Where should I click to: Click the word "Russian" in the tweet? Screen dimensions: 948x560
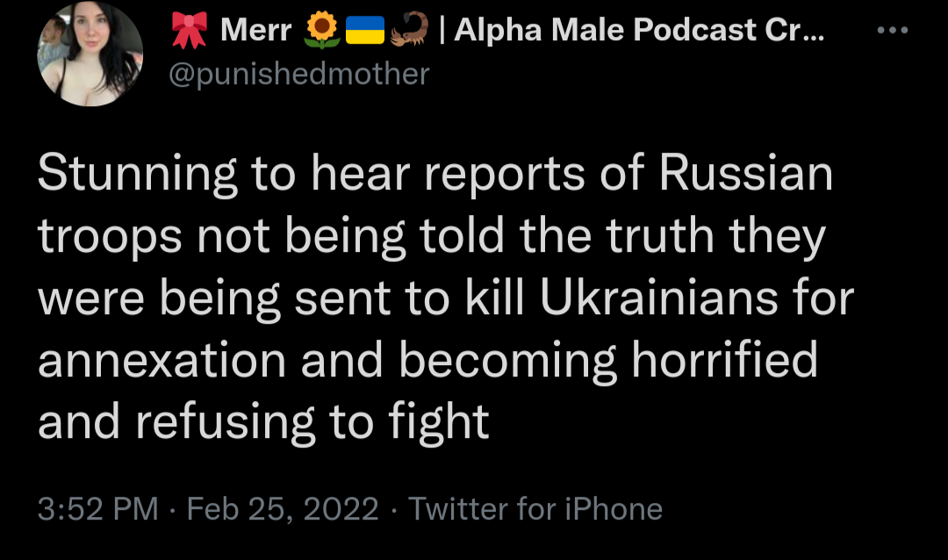(x=746, y=176)
